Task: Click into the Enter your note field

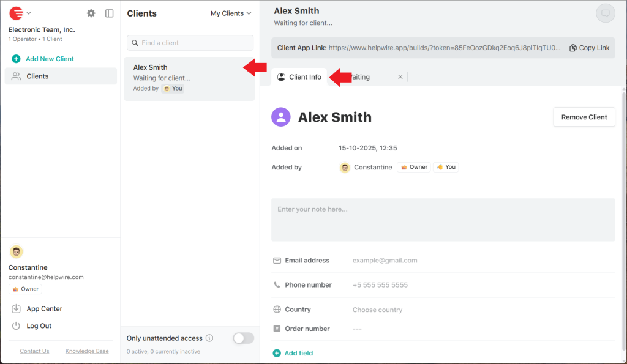Action: click(443, 220)
